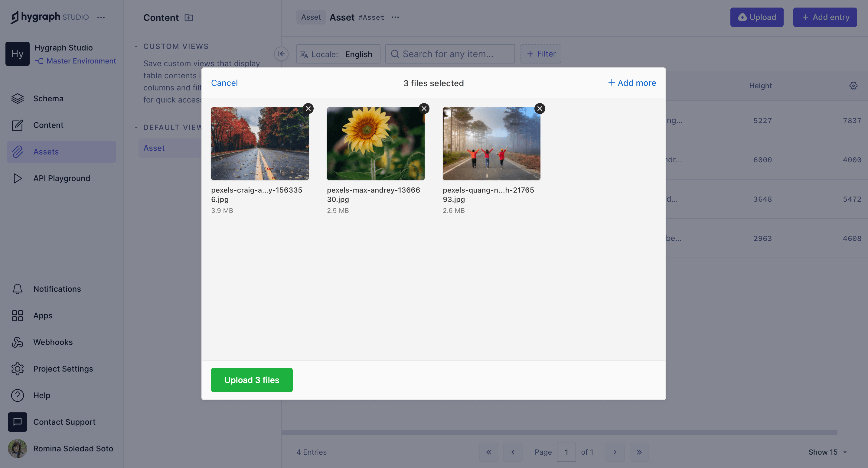Viewport: 868px width, 468px height.
Task: Select the Asset view in Default Views
Action: pos(154,148)
